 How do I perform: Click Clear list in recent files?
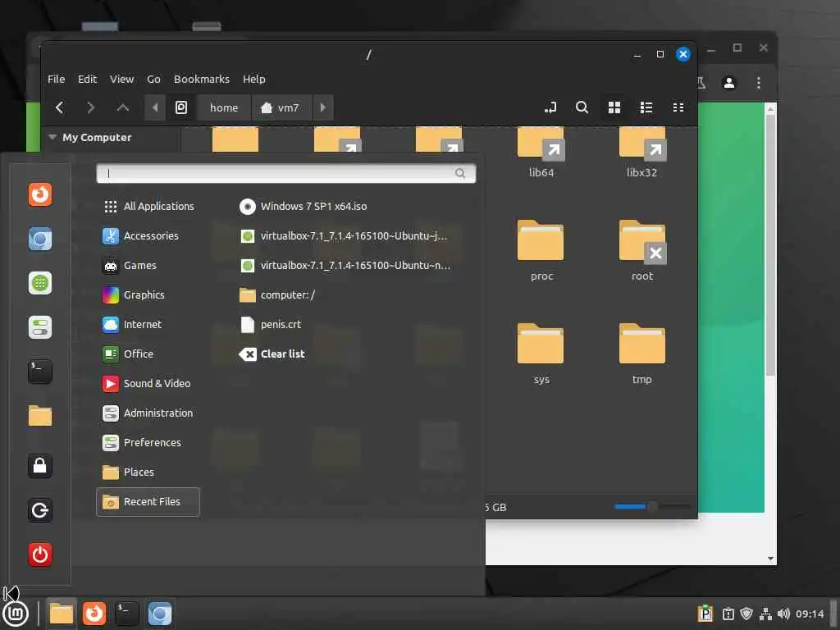[272, 354]
